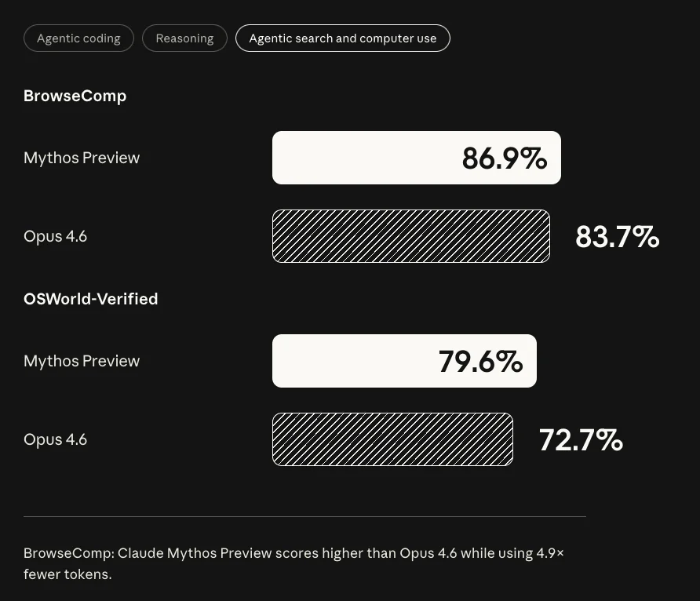Click the BrowseComp benchmark heading
Screen dimensions: 700x601
pos(75,96)
